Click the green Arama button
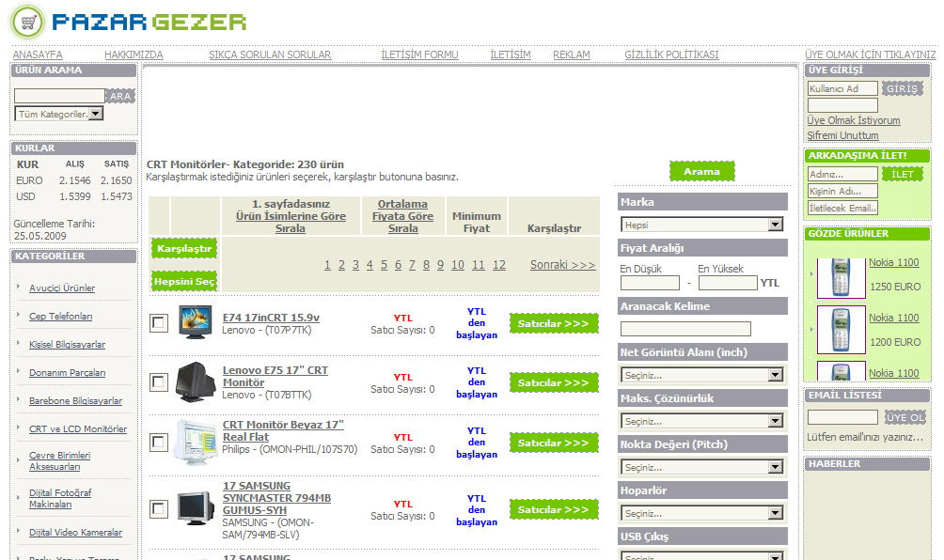944x560 pixels. pos(702,171)
